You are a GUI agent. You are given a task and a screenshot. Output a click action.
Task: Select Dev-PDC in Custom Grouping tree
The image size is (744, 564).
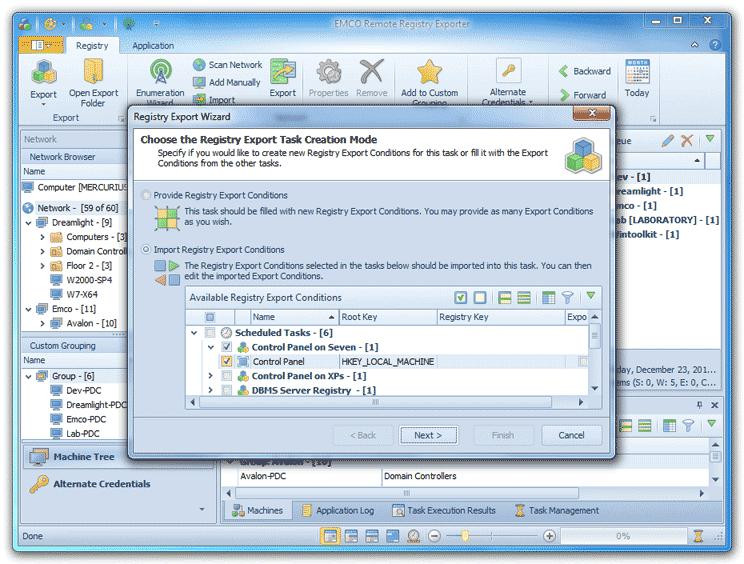(x=84, y=390)
